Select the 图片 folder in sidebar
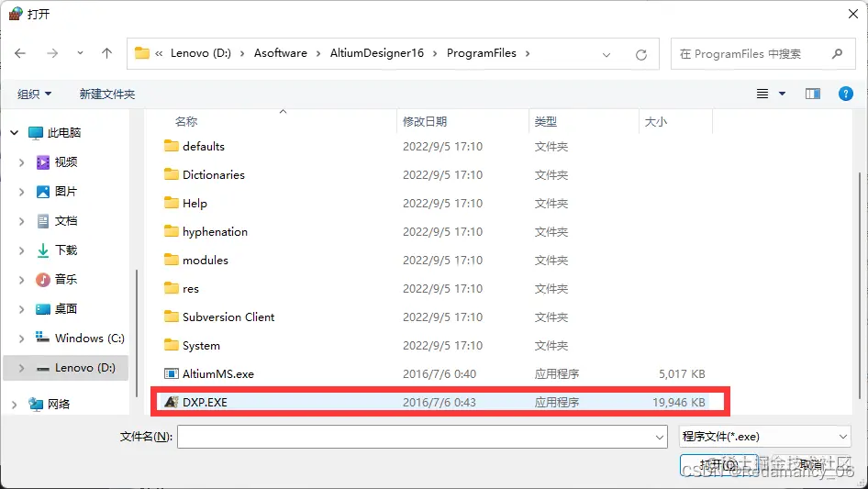Image resolution: width=868 pixels, height=489 pixels. tap(66, 191)
